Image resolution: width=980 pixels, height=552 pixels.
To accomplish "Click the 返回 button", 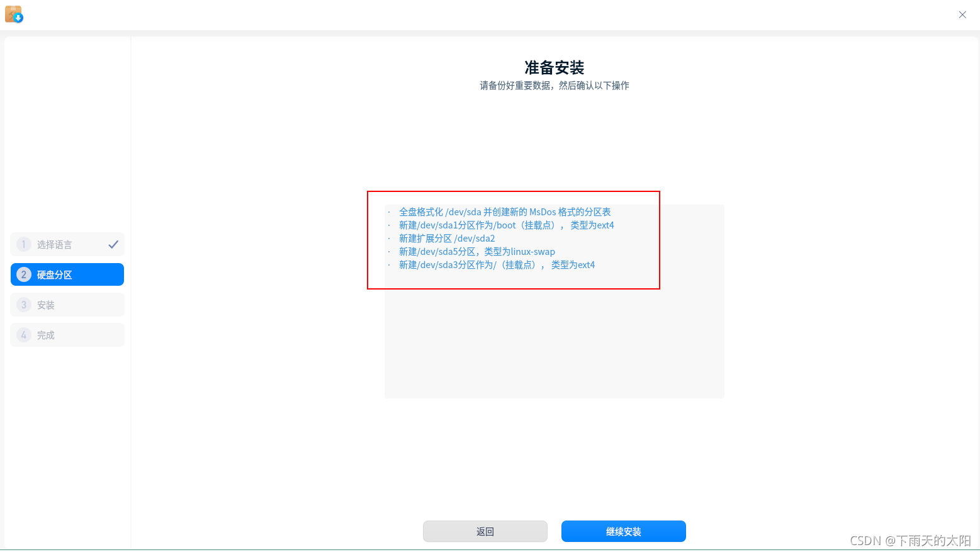I will tap(485, 531).
